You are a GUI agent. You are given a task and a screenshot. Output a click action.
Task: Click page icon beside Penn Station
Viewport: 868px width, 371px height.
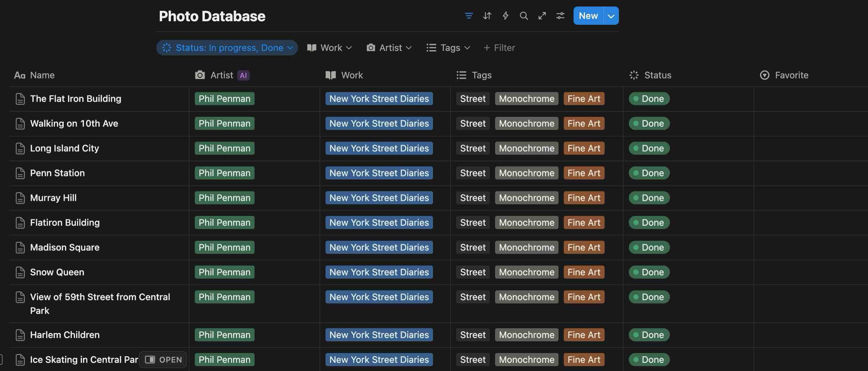20,173
